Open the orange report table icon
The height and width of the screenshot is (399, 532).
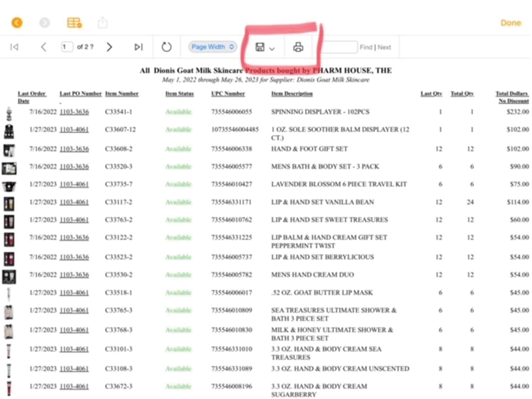(x=74, y=23)
